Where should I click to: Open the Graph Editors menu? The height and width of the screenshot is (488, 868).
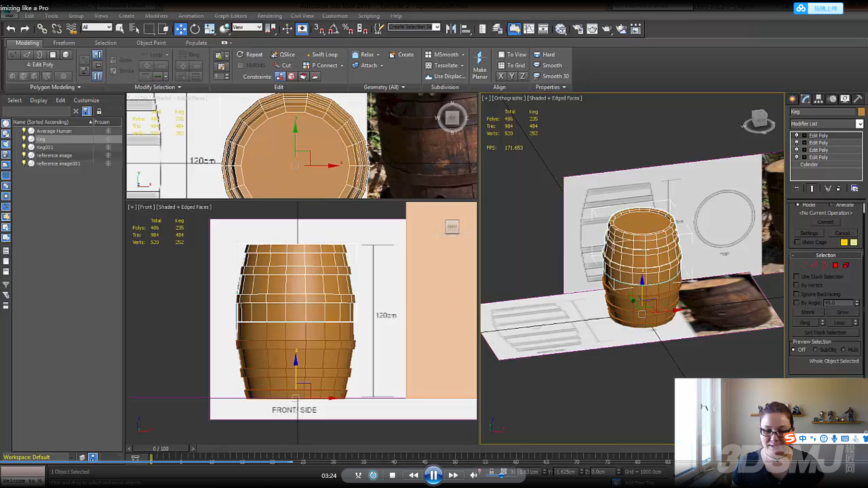(x=230, y=16)
